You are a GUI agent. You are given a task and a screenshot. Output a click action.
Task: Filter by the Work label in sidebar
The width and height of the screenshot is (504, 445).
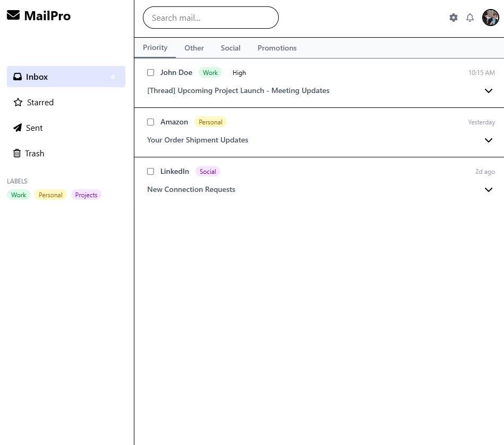tap(19, 195)
